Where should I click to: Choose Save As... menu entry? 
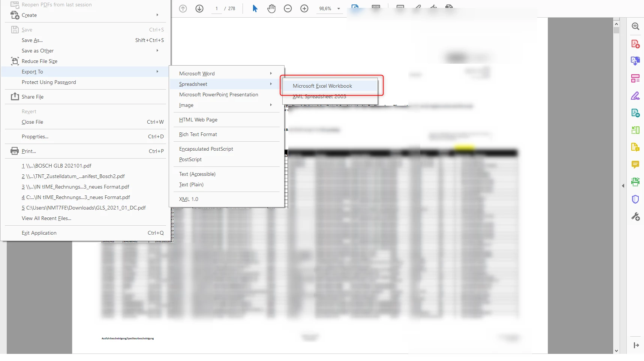click(85, 40)
